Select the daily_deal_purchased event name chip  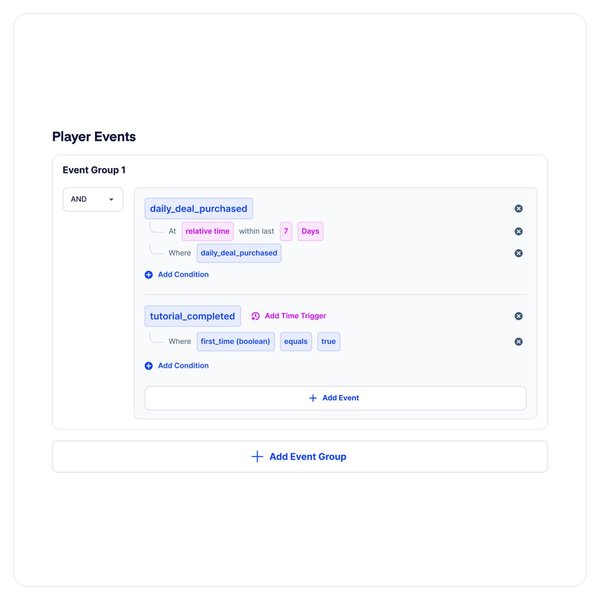coord(198,209)
